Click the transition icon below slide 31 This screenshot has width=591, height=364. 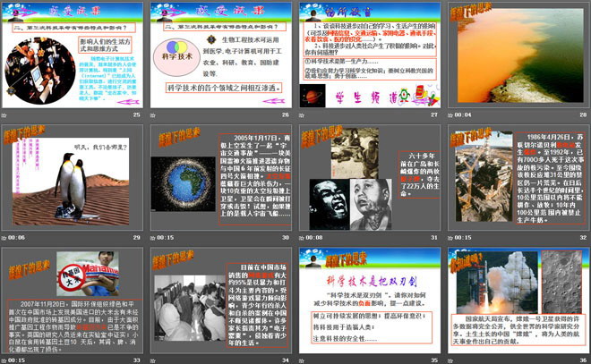pos(303,237)
